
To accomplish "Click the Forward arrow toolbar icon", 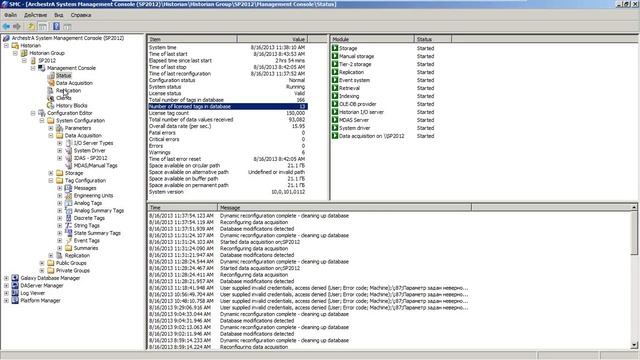I will click(x=17, y=27).
